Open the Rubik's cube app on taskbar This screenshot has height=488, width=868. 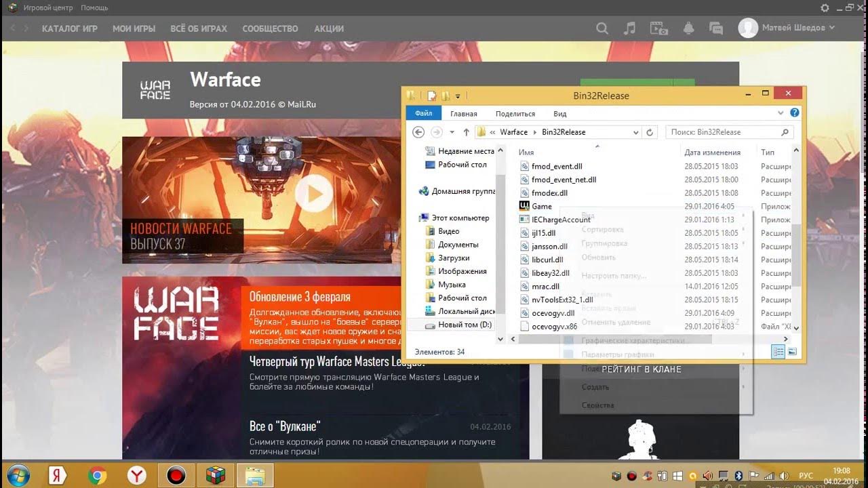pos(216,476)
